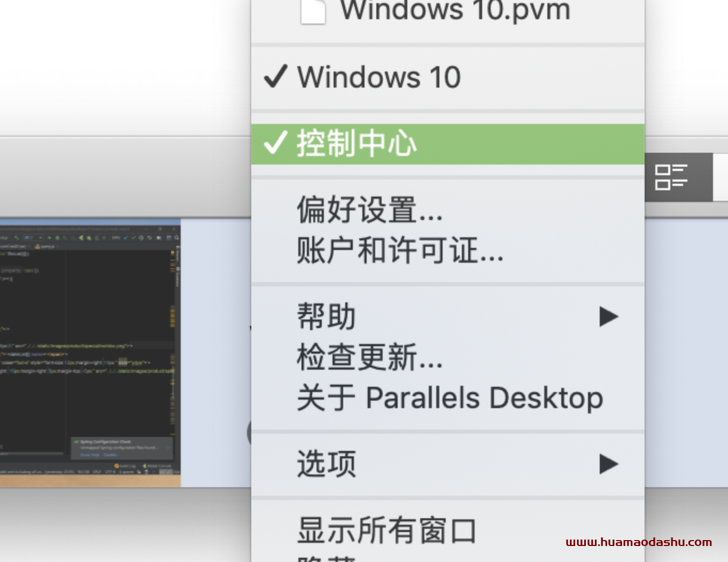
Task: Open the Windows 10 virtual machine thumbnail
Action: (x=90, y=353)
